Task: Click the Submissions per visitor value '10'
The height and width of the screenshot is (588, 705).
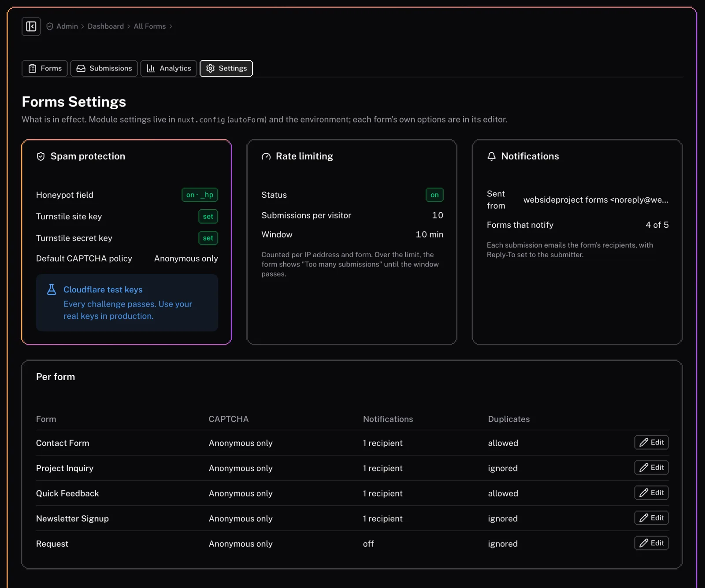Action: (x=438, y=215)
